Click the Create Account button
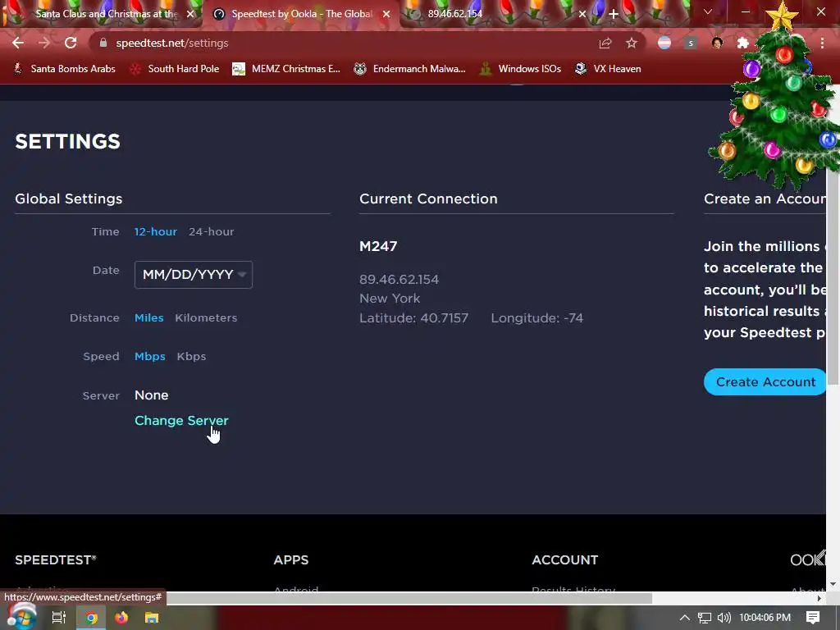Viewport: 840px width, 630px height. 765,382
